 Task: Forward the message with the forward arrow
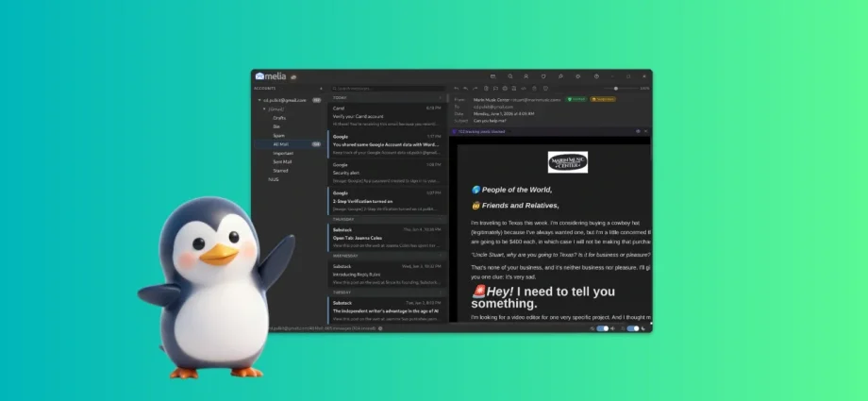click(x=475, y=88)
